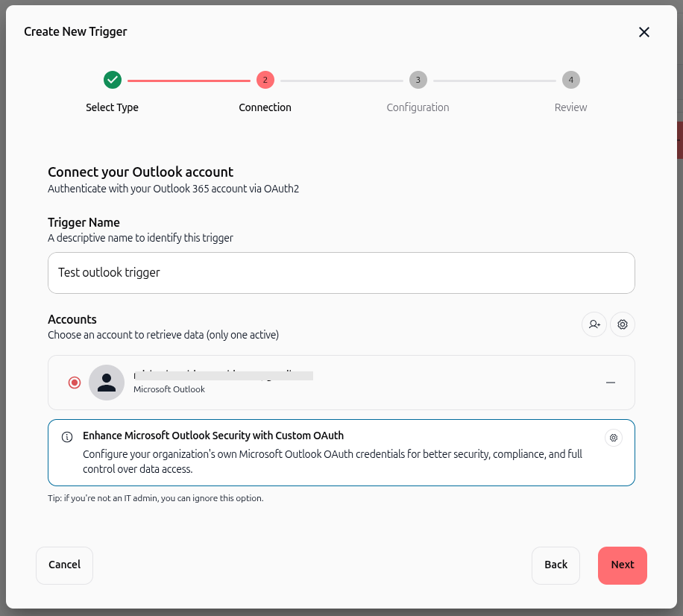683x616 pixels.
Task: Click the 'Connection' step label
Action: coord(265,107)
